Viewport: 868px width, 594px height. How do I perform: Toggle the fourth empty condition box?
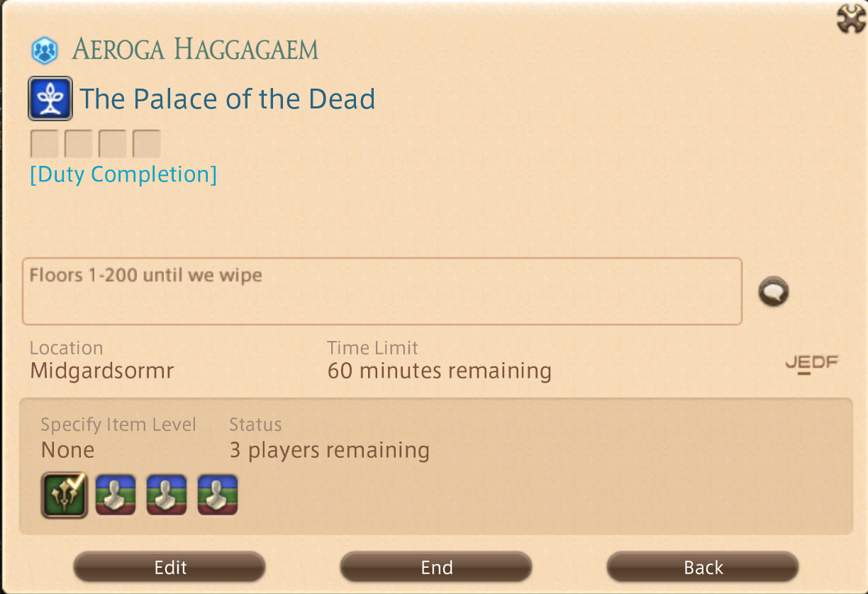tap(146, 143)
